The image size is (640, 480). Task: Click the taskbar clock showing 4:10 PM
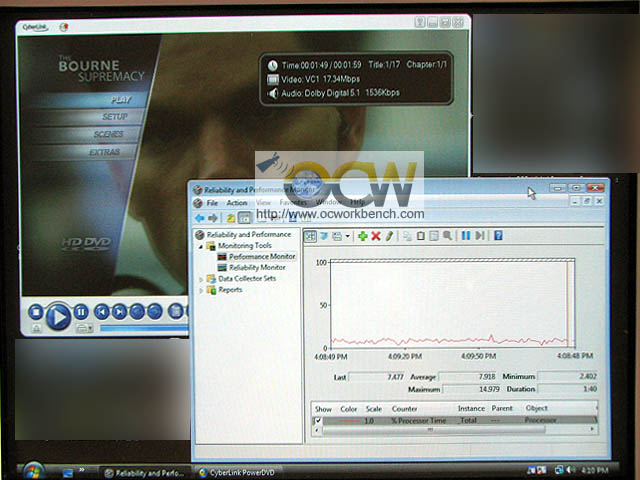click(594, 470)
